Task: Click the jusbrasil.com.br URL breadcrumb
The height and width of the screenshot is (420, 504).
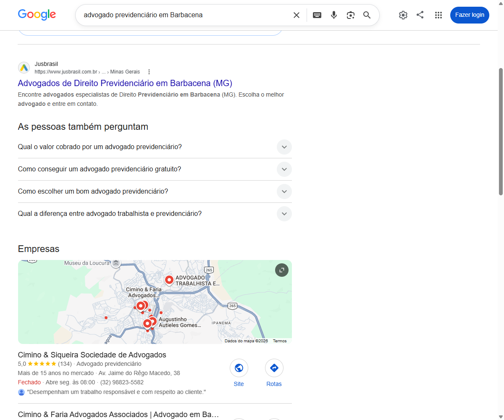Action: coord(87,72)
